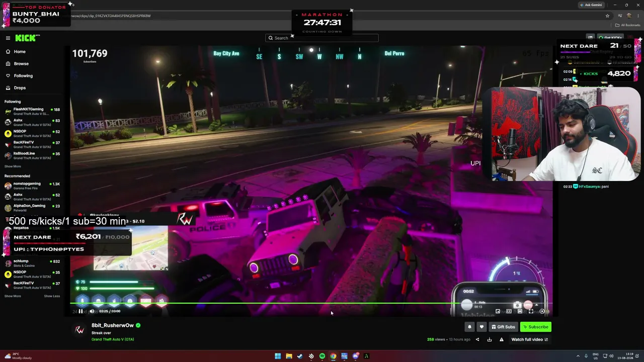Open the Windows Start menu

tap(278, 356)
